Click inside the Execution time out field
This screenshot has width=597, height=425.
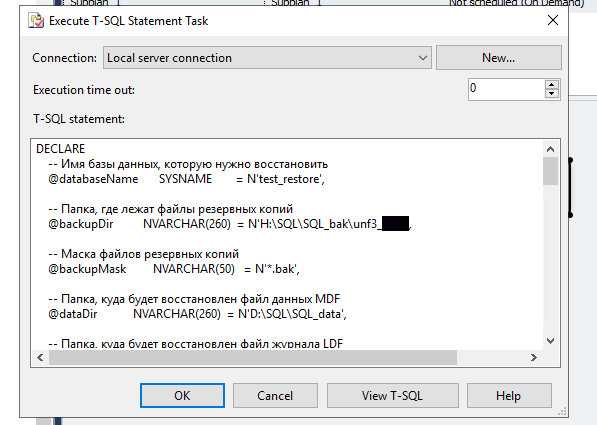506,89
